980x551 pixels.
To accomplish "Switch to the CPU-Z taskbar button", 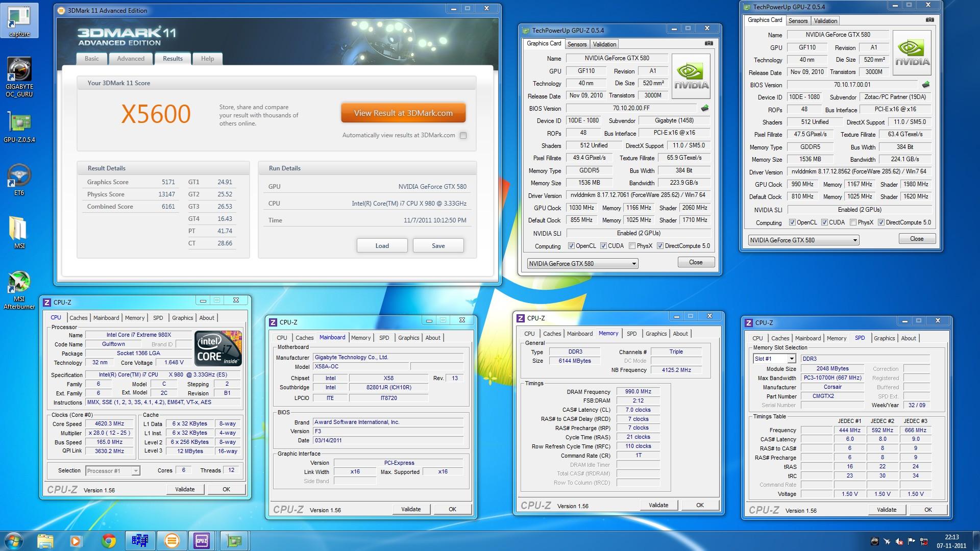I will click(x=202, y=540).
